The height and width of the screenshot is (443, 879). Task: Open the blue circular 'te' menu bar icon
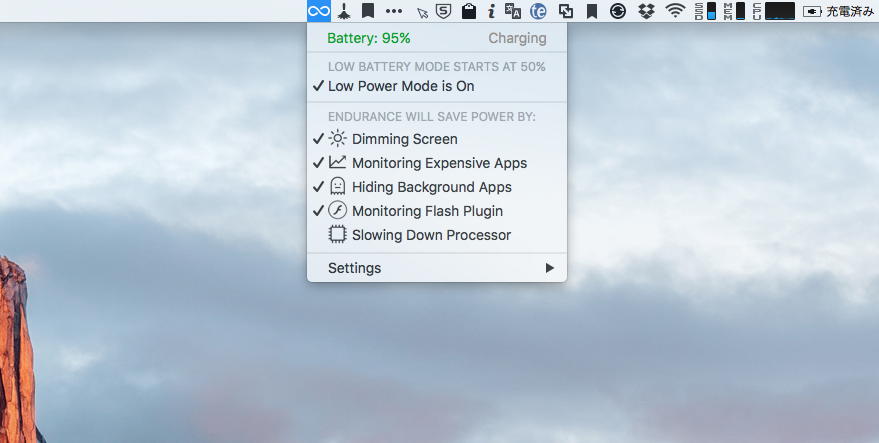538,11
